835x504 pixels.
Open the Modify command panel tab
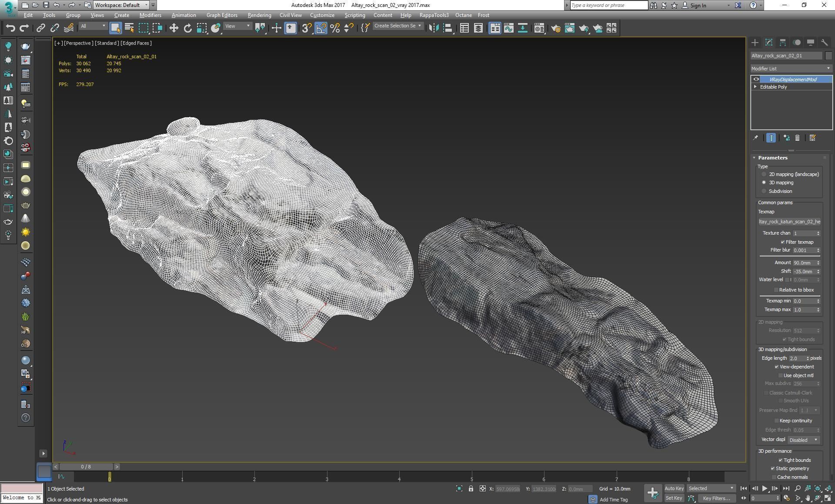[x=769, y=43]
